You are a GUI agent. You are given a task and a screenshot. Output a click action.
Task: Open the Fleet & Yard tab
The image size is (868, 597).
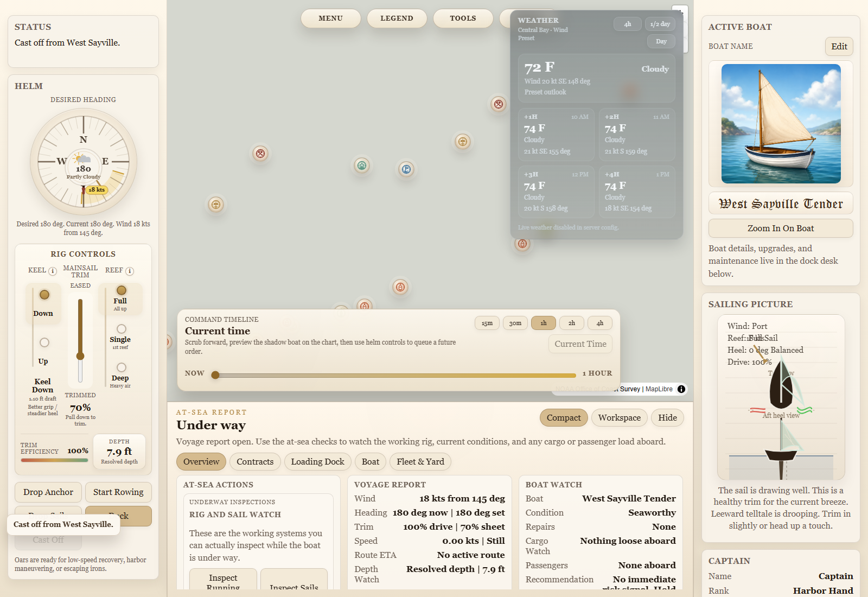[420, 462]
